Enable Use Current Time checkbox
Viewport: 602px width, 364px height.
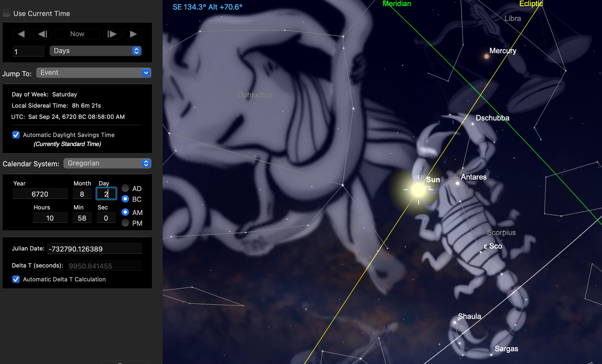click(6, 13)
